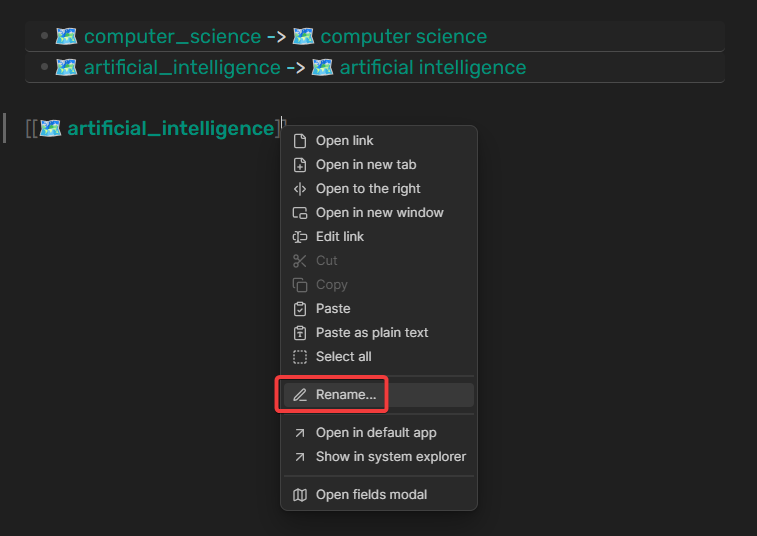Select Open in default app
Viewport: 757px width, 536px height.
[x=376, y=433]
